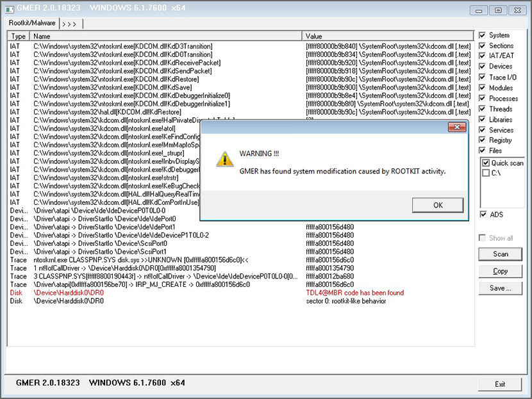Click the fffffa80012ba680 value cell
This screenshot has height=399, width=532.
[x=330, y=276]
